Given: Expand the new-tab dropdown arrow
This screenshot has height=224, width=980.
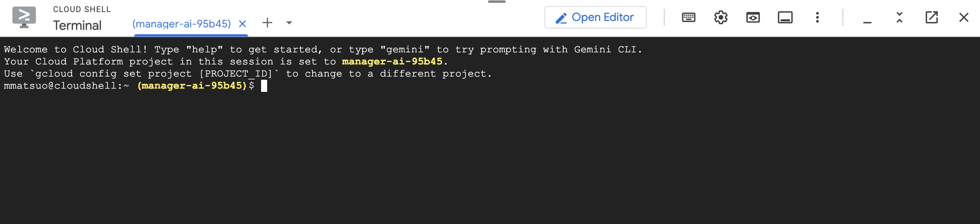Looking at the screenshot, I should click(289, 23).
